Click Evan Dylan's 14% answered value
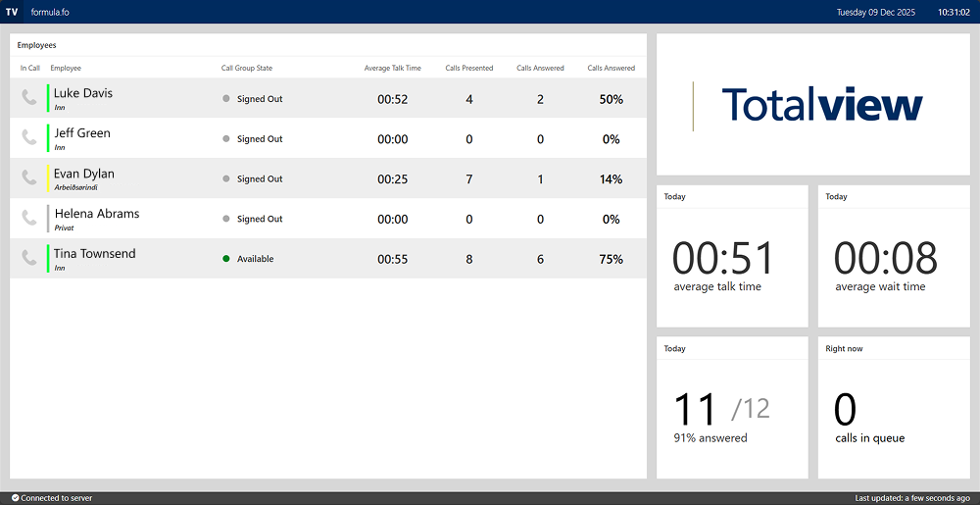The height and width of the screenshot is (505, 980). click(x=612, y=179)
